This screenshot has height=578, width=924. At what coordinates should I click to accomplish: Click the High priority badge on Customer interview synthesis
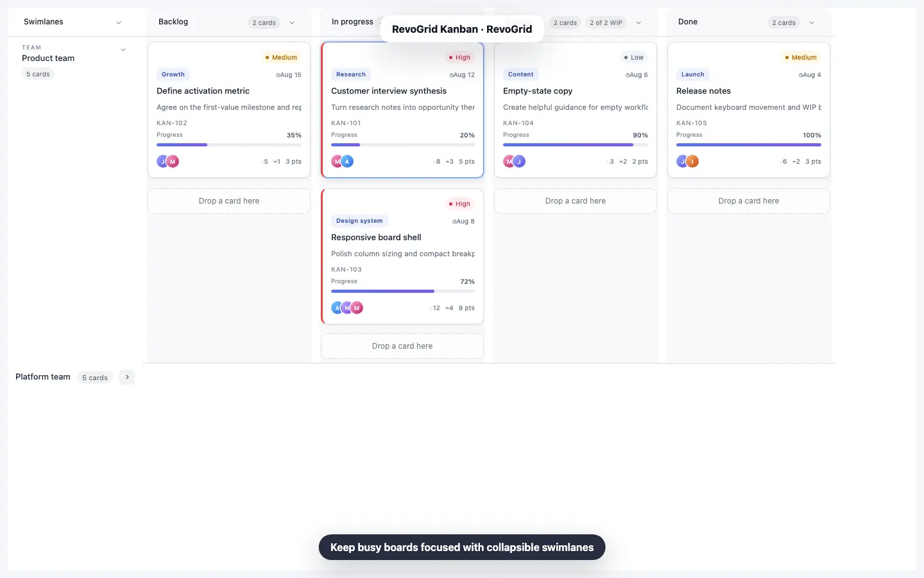tap(459, 58)
